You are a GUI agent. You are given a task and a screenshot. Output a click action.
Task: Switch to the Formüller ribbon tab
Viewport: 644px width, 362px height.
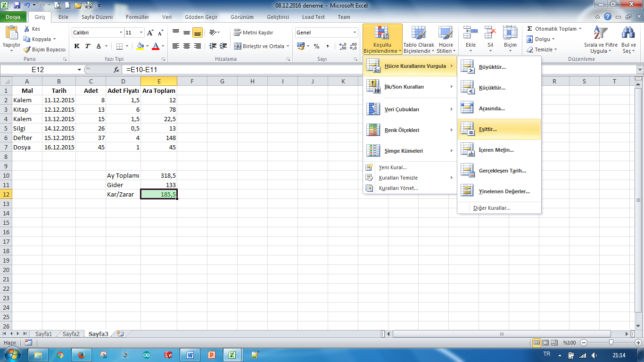(137, 17)
